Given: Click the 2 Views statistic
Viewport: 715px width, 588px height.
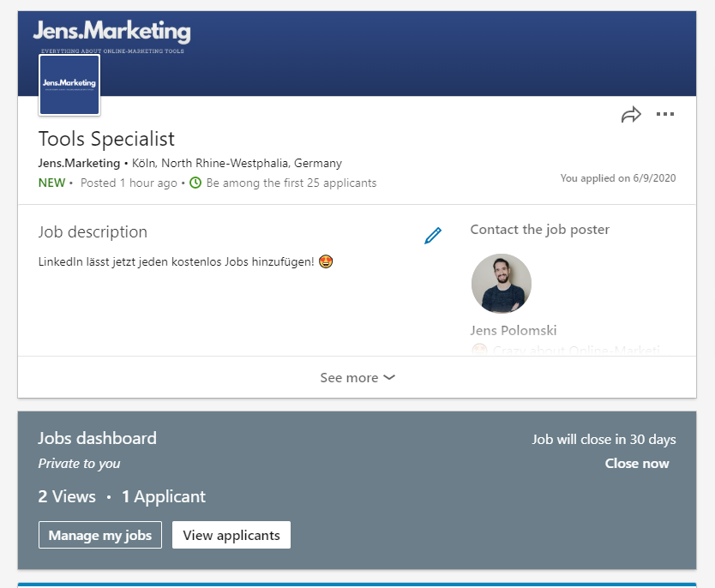Looking at the screenshot, I should (x=67, y=496).
